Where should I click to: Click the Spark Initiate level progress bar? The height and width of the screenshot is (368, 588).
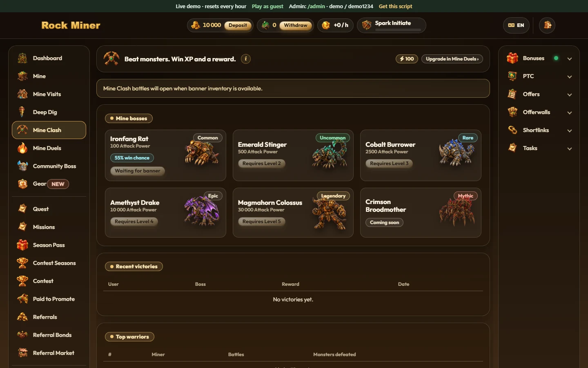click(x=398, y=30)
